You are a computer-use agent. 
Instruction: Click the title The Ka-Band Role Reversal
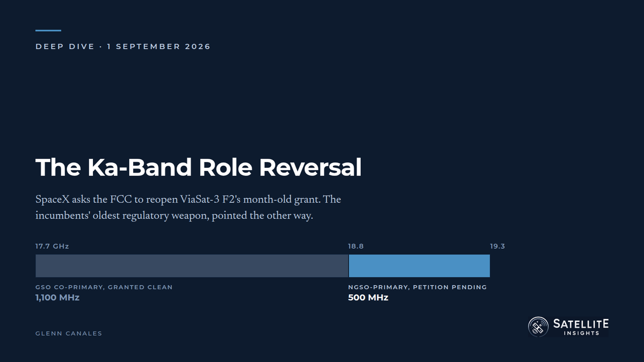[x=198, y=167]
